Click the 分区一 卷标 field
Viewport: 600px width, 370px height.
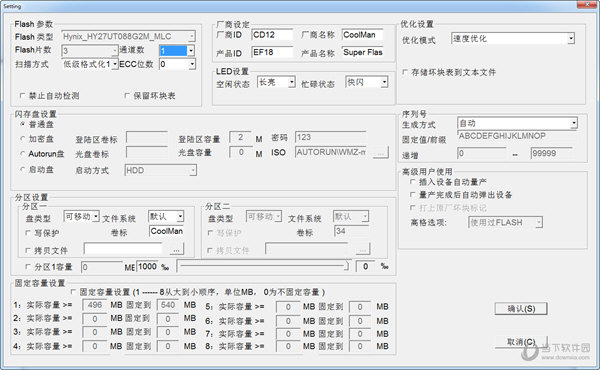pos(166,231)
